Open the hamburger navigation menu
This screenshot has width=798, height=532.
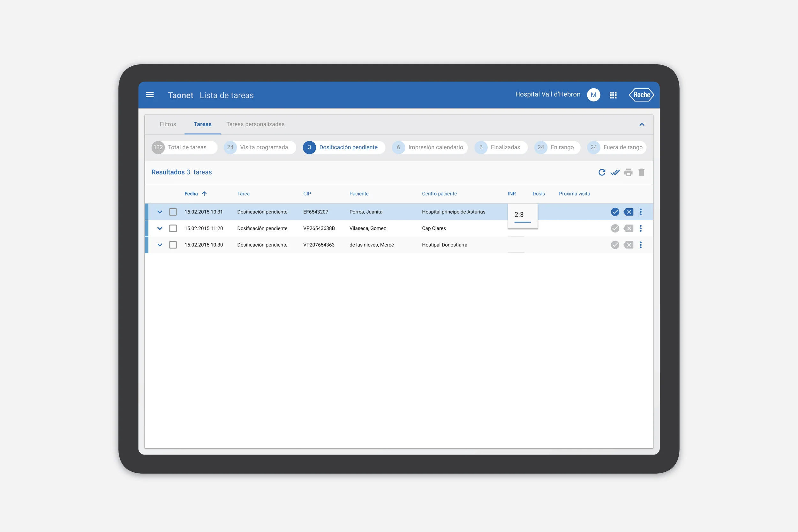150,95
